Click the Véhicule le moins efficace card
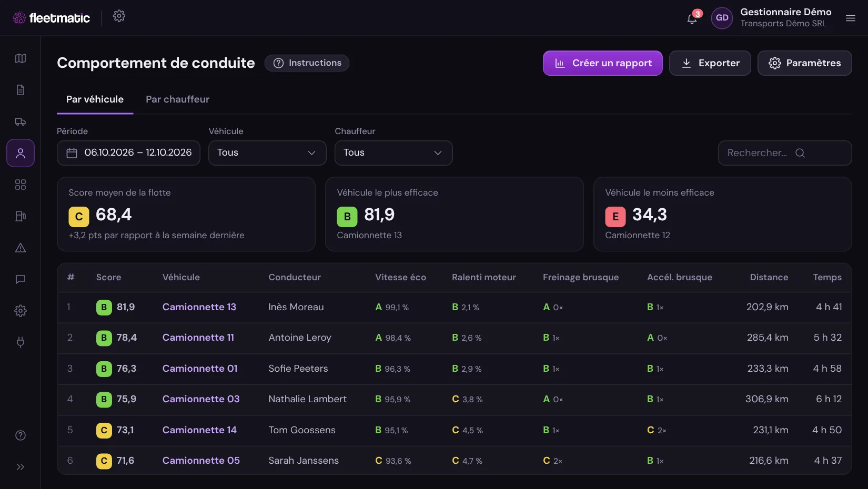The image size is (868, 489). tap(723, 214)
